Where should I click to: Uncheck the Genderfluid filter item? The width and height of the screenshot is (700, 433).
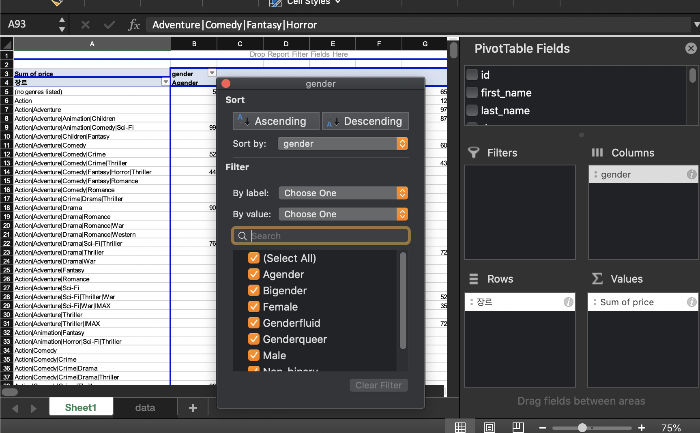[x=254, y=323]
